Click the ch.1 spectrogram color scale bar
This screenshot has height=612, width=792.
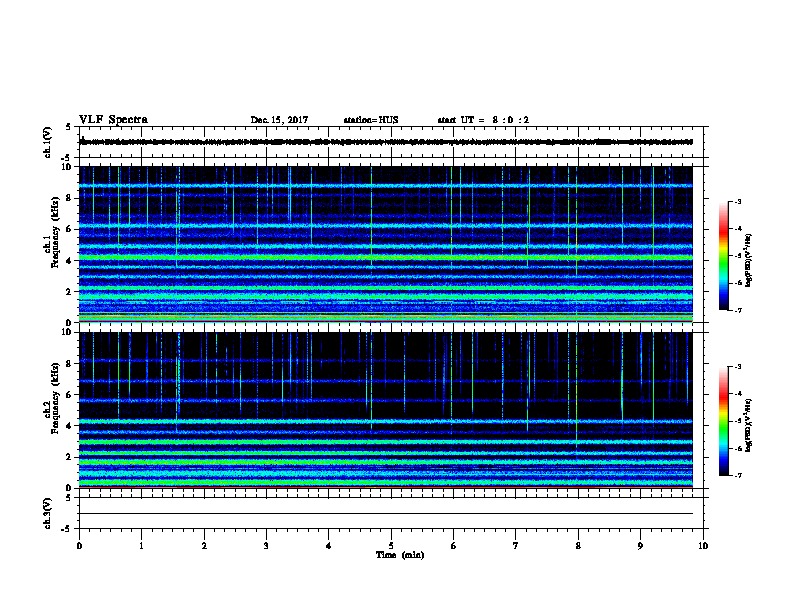723,256
